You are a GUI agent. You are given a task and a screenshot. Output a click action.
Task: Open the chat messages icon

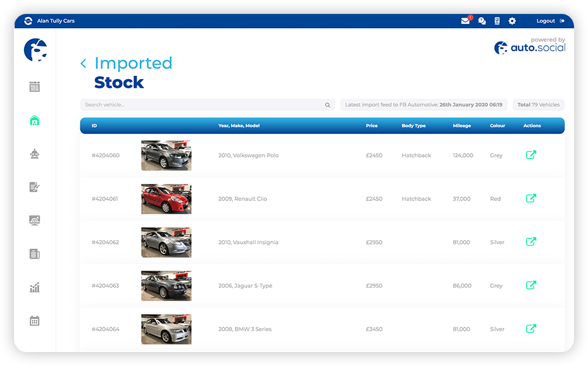482,21
